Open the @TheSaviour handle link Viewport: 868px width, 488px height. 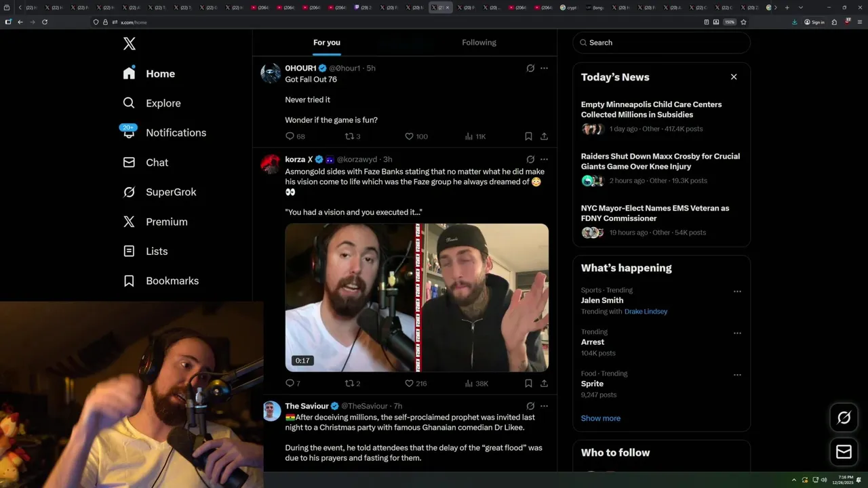(x=364, y=406)
